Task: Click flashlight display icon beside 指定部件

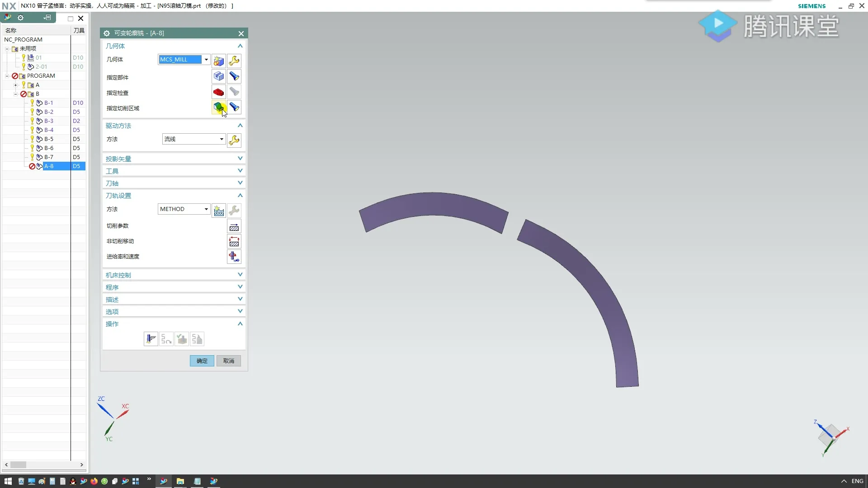Action: point(234,76)
